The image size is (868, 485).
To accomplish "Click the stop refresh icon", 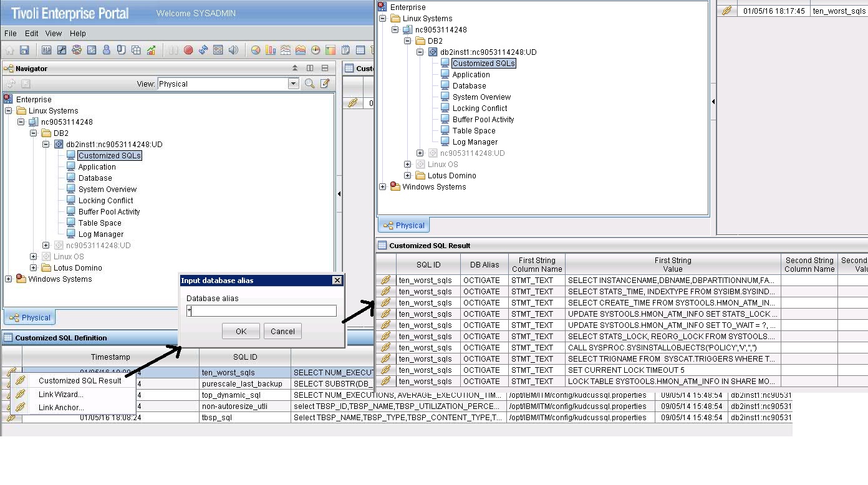I will (x=188, y=50).
